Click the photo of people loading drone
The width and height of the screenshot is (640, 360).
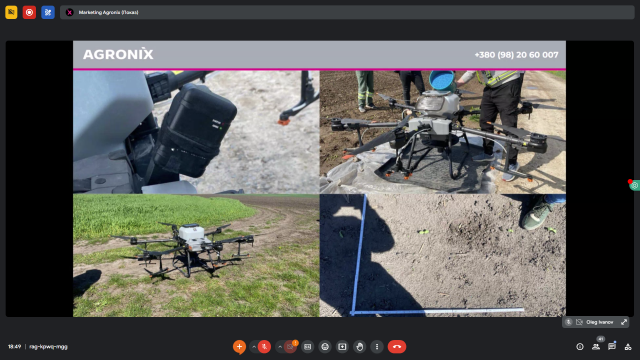(443, 132)
